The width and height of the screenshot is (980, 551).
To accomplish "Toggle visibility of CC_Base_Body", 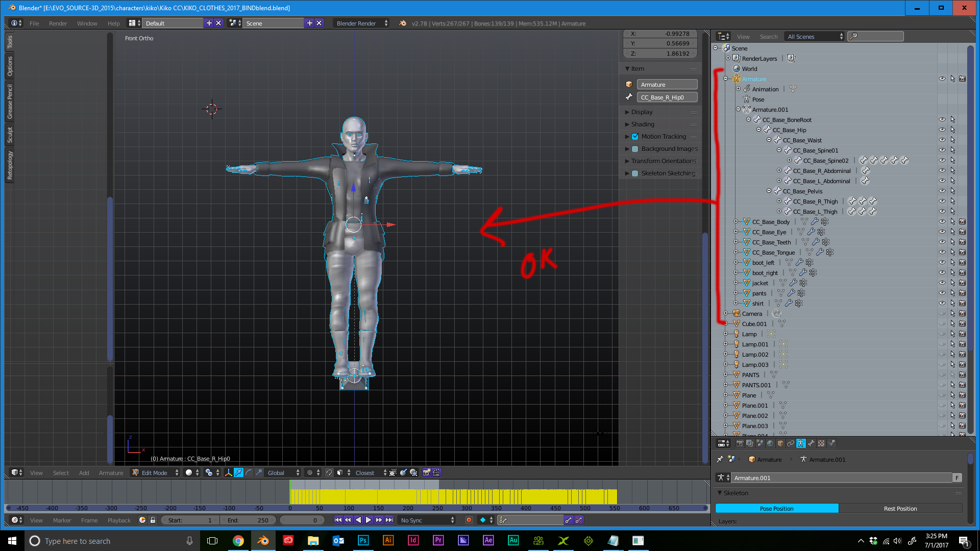I will (x=942, y=221).
